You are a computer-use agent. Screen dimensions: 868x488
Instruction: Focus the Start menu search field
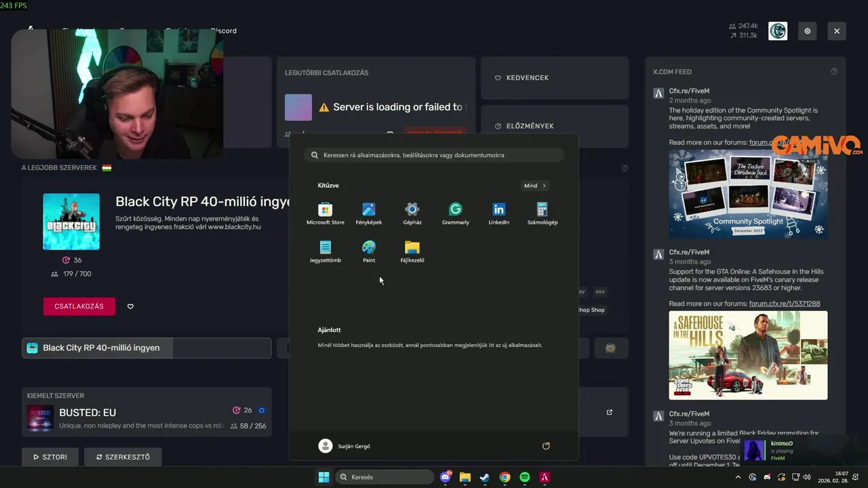(x=434, y=155)
